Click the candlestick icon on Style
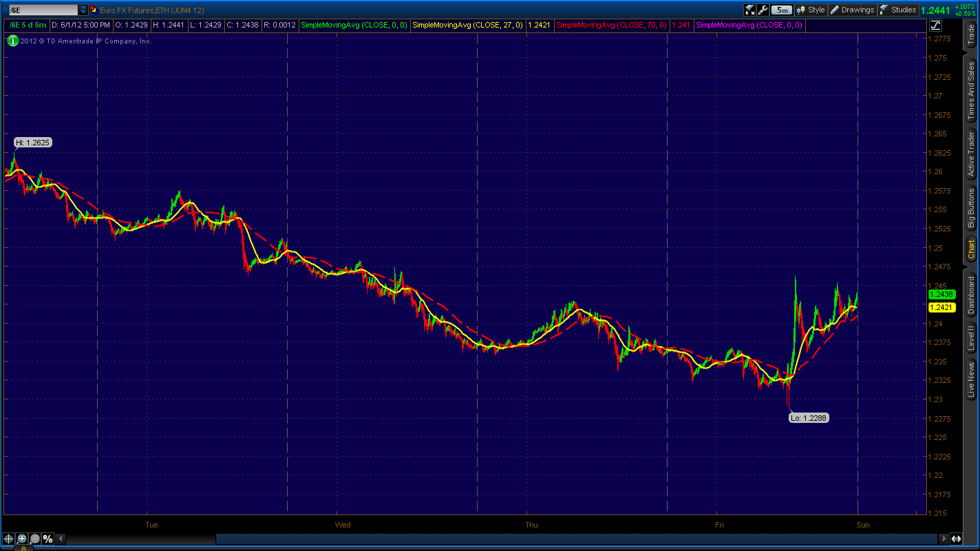 (801, 10)
